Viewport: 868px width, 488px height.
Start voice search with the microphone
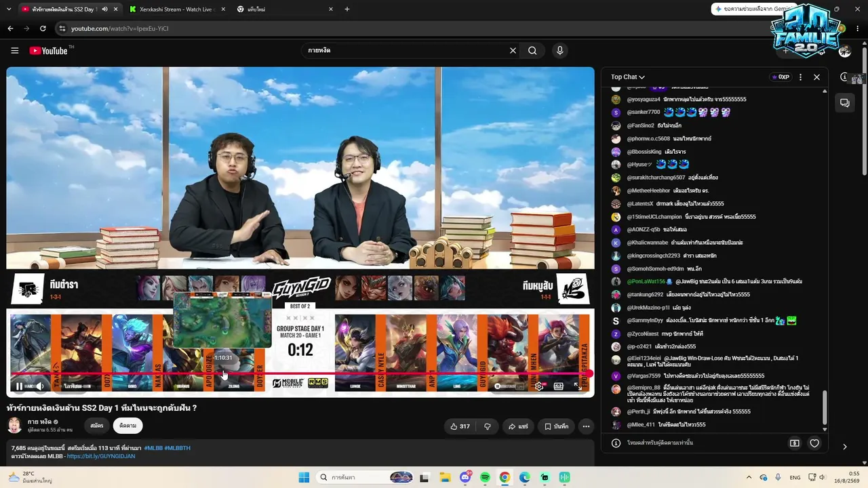(559, 50)
